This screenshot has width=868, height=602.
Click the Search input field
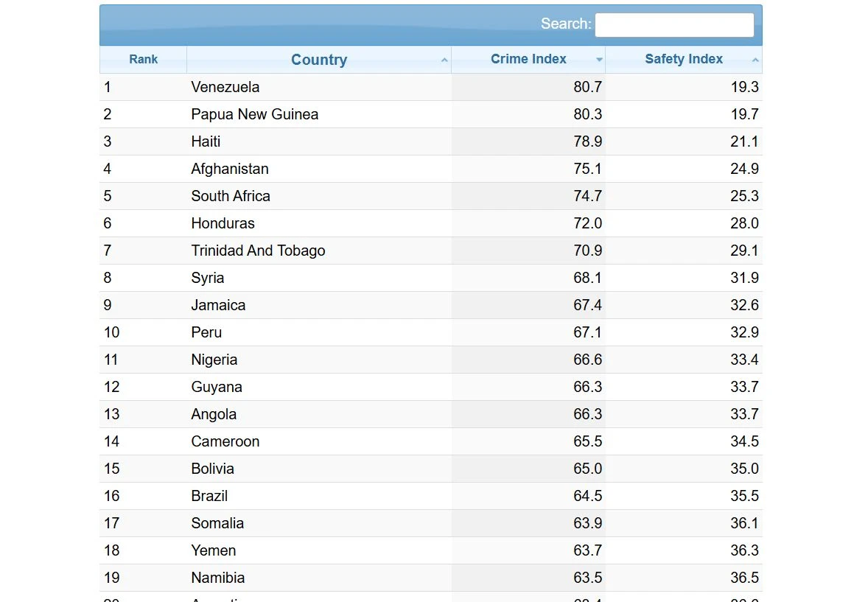pos(674,25)
